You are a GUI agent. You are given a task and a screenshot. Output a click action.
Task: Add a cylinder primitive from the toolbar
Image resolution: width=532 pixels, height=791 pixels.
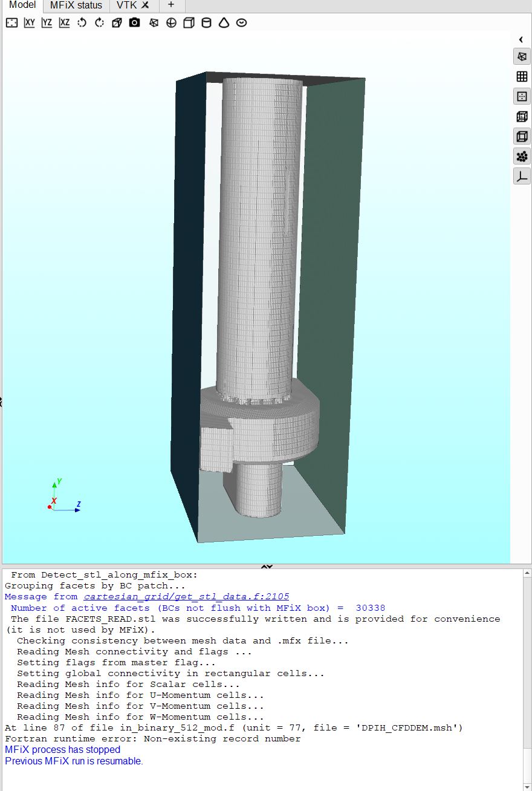[206, 23]
